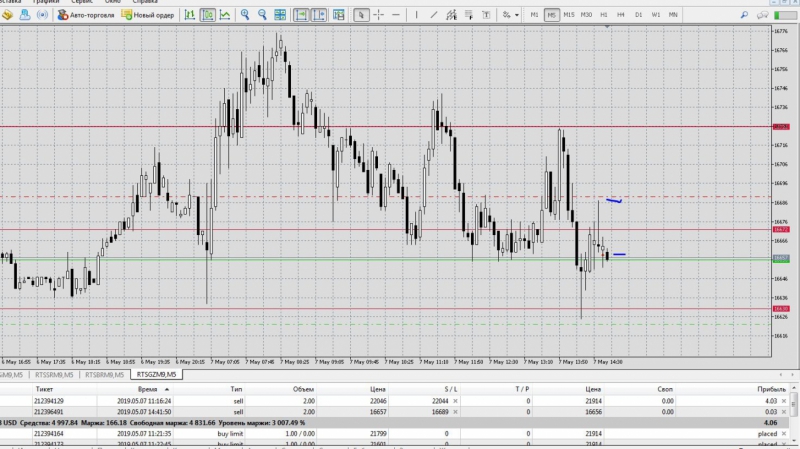Click the Новый ордер button
This screenshot has width=800, height=449.
click(x=147, y=15)
